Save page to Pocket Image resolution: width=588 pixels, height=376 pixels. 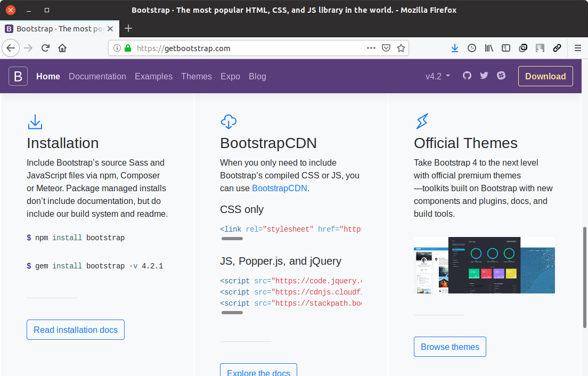coord(386,48)
